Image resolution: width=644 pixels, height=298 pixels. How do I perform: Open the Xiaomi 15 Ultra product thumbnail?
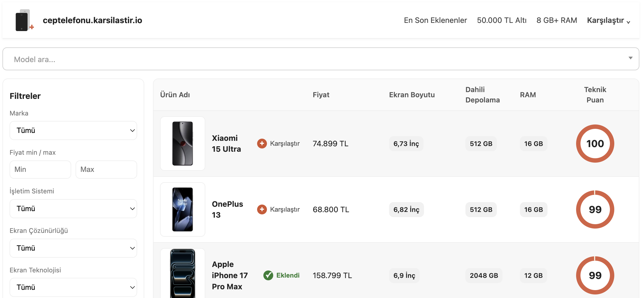182,144
